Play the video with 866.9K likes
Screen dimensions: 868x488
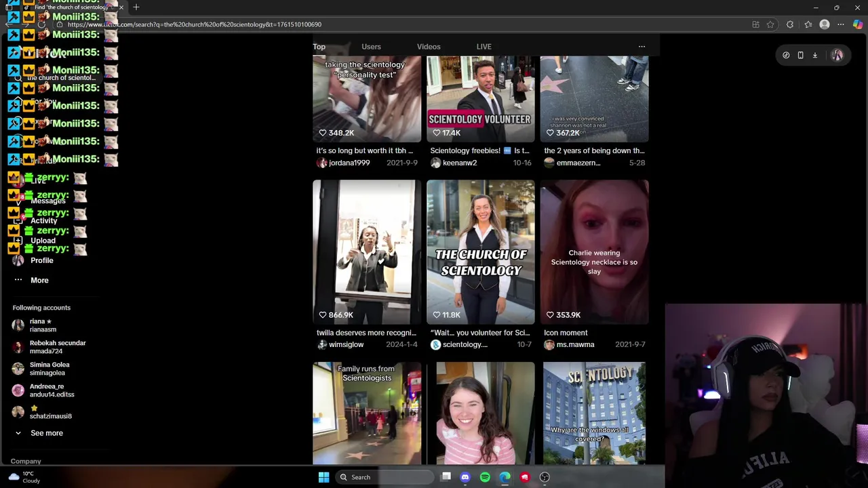point(367,251)
